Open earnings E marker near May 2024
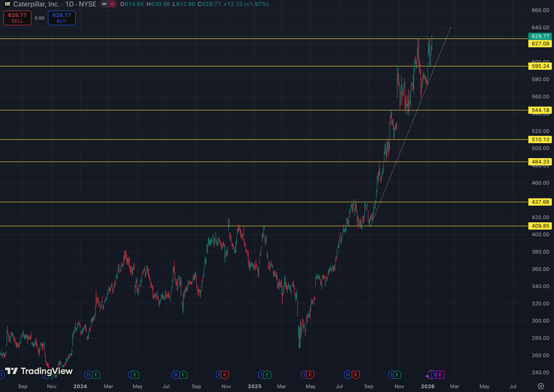The height and width of the screenshot is (392, 554). (x=135, y=375)
